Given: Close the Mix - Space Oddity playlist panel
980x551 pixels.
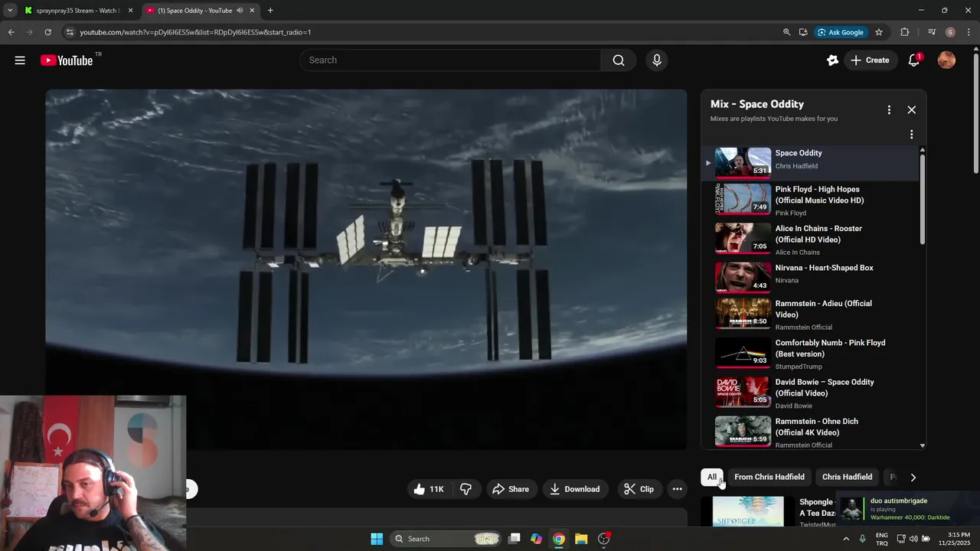Looking at the screenshot, I should tap(912, 110).
